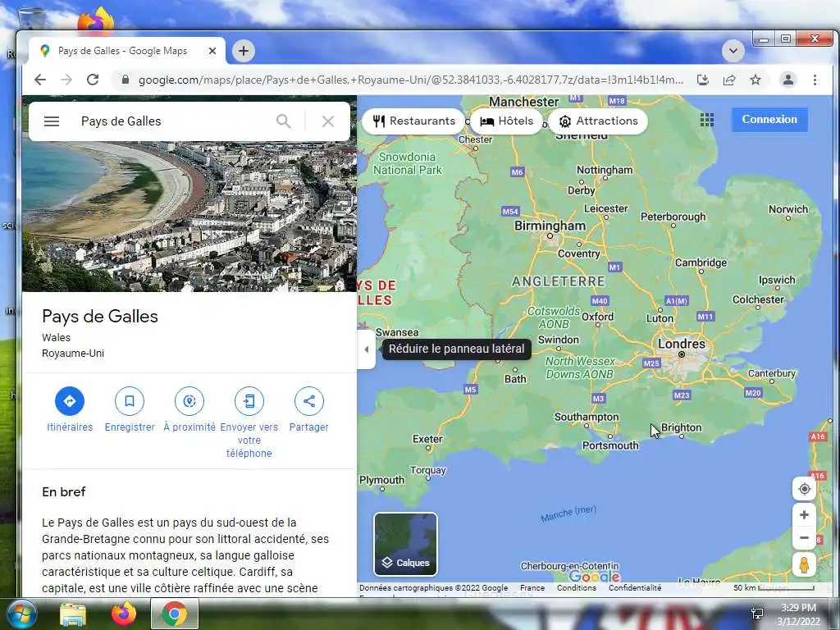Close the Pays de Galles tab

click(212, 51)
